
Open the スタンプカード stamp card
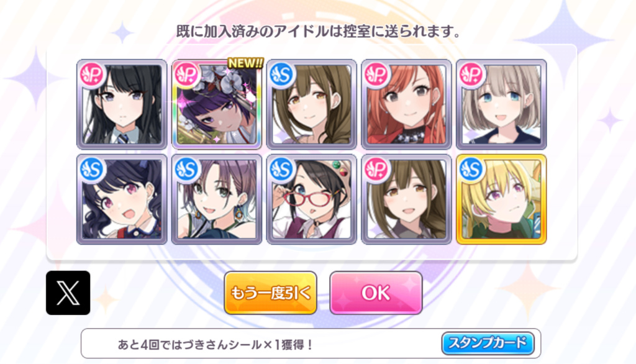488,344
